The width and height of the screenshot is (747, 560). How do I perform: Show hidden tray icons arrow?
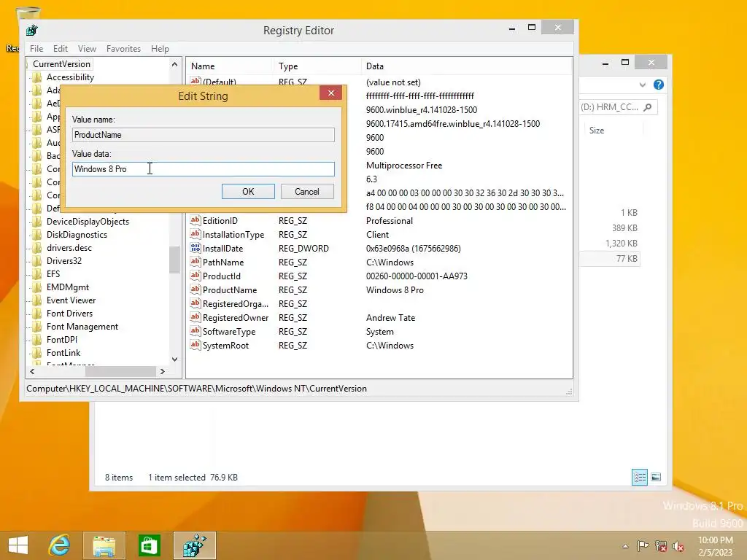[625, 546]
